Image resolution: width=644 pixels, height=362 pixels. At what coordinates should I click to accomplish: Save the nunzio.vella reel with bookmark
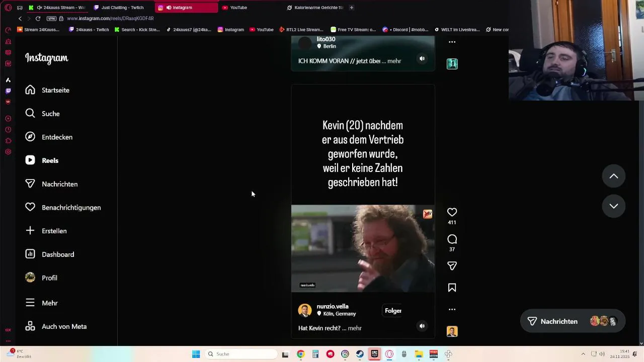(452, 288)
